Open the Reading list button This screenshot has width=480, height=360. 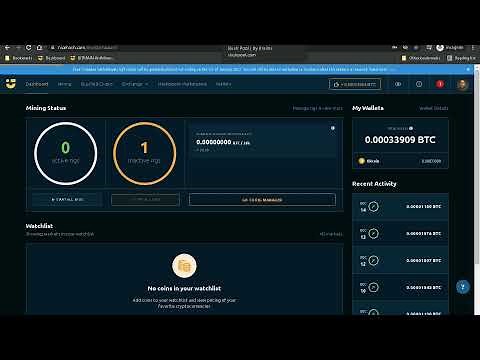tap(461, 58)
